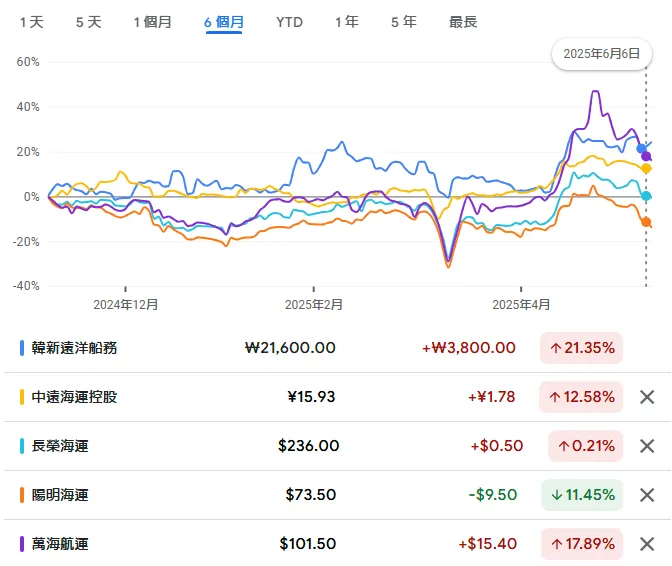
Task: Select the 1 天 time range tab
Action: (x=32, y=22)
